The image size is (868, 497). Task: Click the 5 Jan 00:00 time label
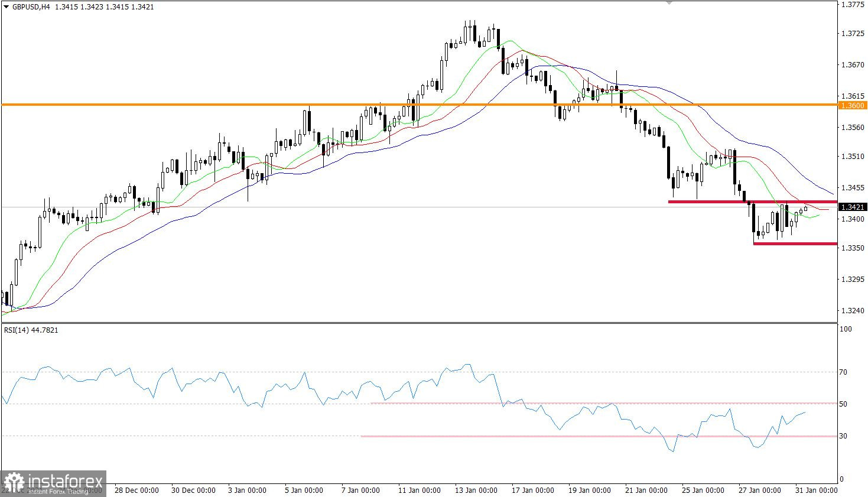point(304,490)
